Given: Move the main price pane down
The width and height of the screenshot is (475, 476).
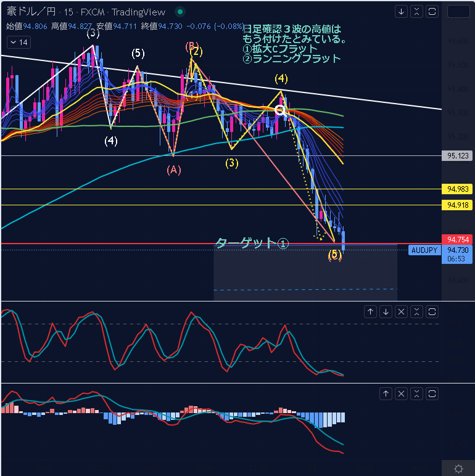Looking at the screenshot, I should click(402, 11).
